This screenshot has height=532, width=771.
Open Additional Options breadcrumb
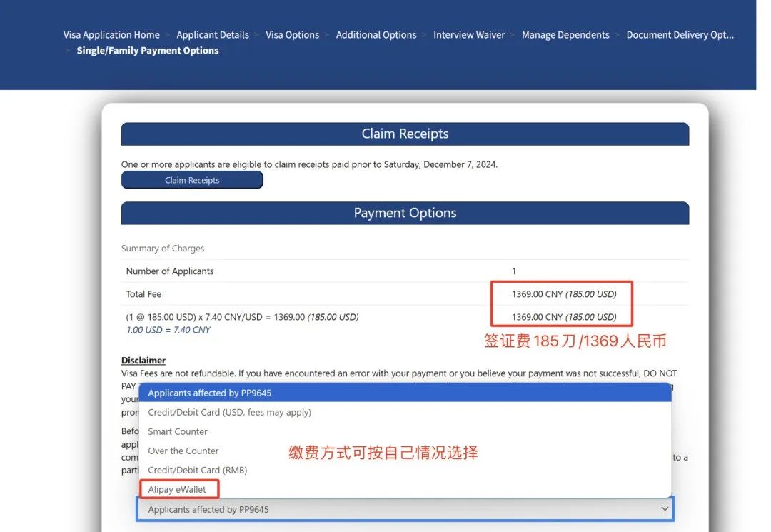point(376,35)
